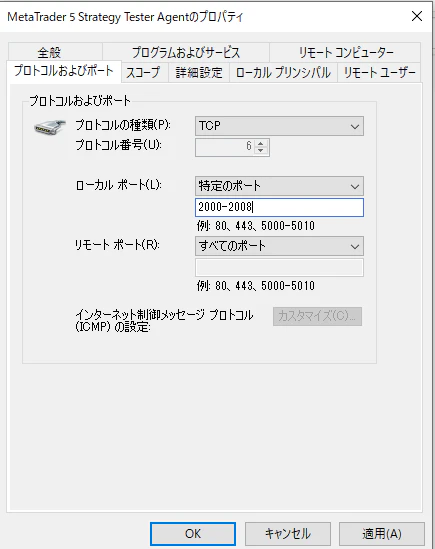
Task: Click the プロトコル番号(U): label
Action: tap(118, 145)
